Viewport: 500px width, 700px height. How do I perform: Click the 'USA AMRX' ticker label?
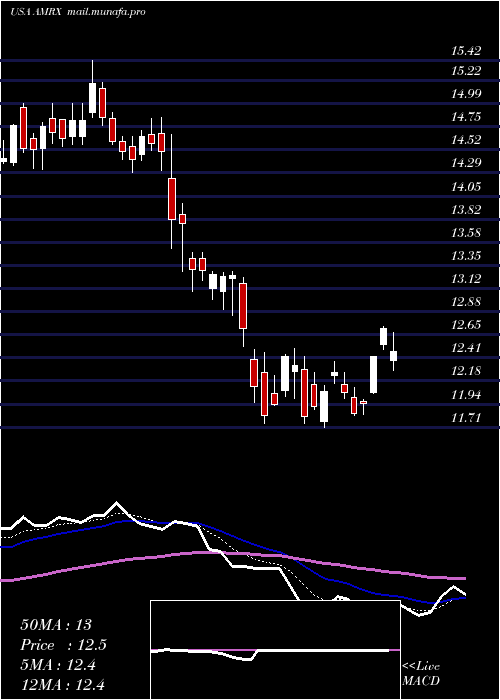tap(37, 12)
